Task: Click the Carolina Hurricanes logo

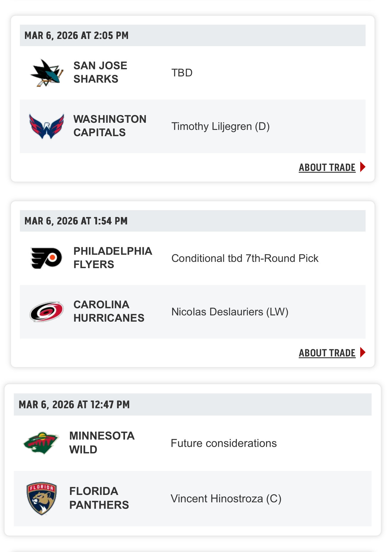Action: tap(47, 312)
